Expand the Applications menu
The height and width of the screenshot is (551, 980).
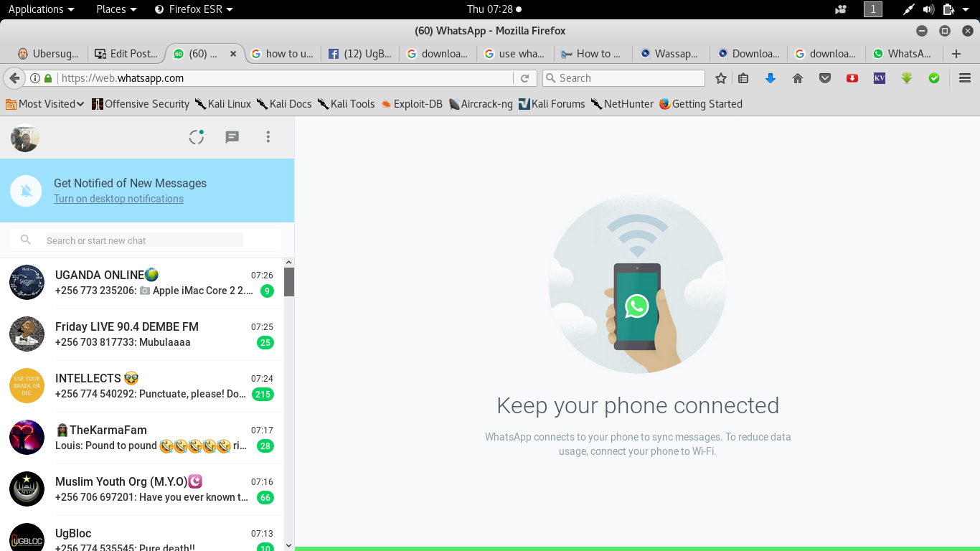pos(41,9)
